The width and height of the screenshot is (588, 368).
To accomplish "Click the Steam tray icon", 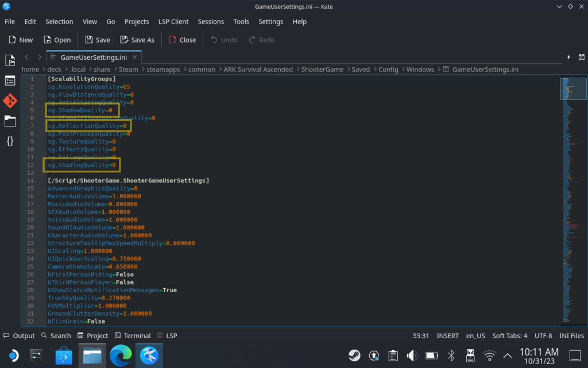I will [354, 355].
